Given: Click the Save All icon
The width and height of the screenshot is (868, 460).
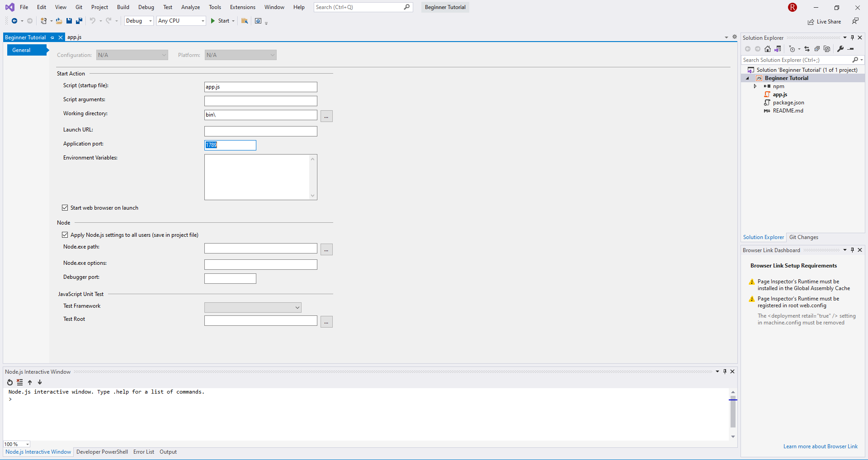Looking at the screenshot, I should point(79,21).
